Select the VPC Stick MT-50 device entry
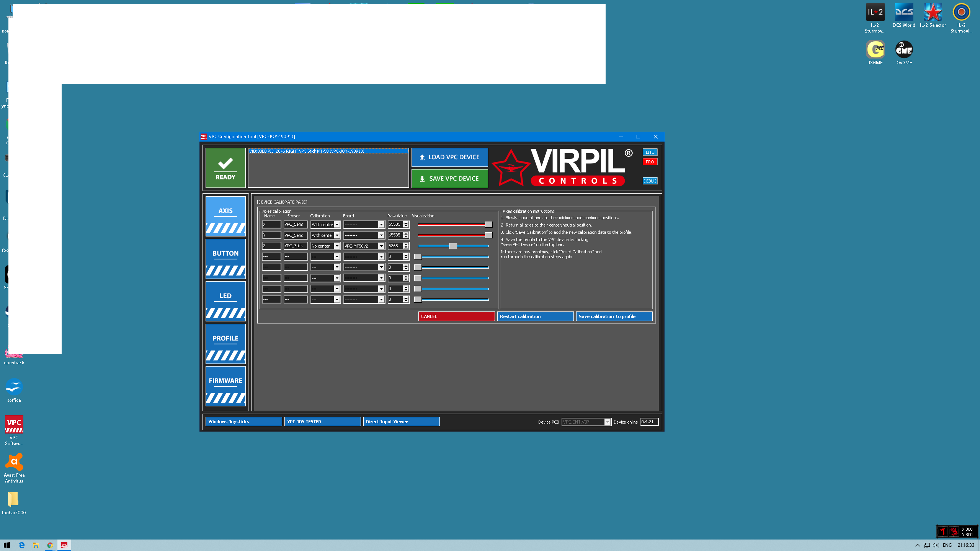The width and height of the screenshot is (980, 551). pyautogui.click(x=328, y=151)
